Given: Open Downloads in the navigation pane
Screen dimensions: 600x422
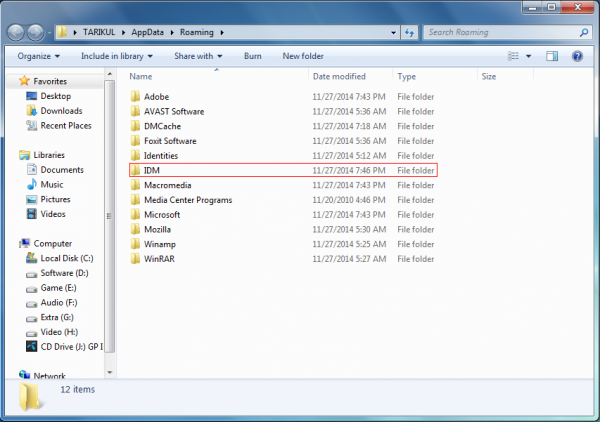Looking at the screenshot, I should (x=61, y=111).
